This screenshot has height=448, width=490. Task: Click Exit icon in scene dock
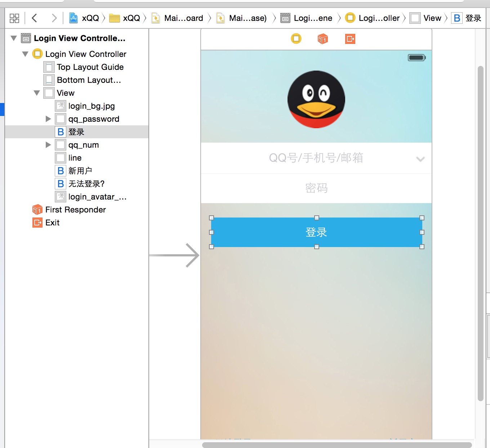coord(350,39)
